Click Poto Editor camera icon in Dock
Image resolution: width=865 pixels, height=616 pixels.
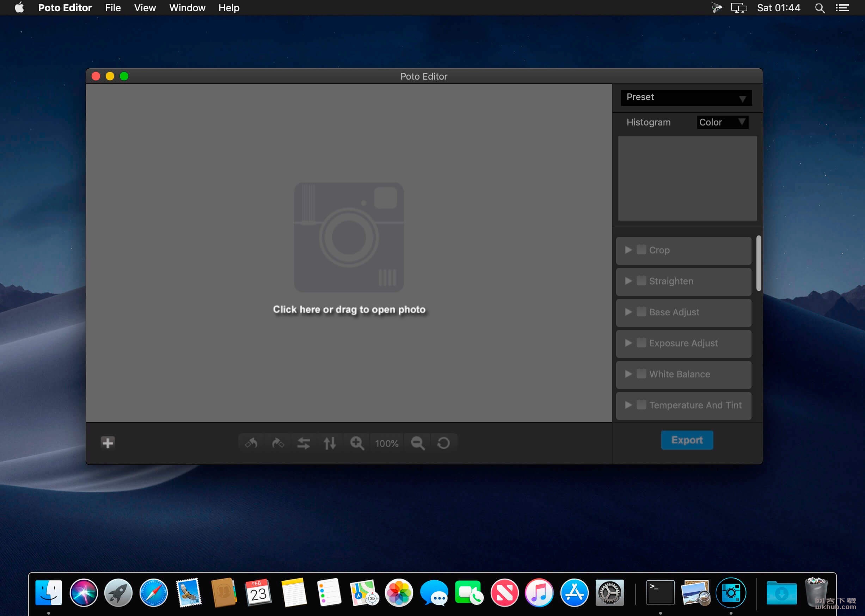coord(731,593)
